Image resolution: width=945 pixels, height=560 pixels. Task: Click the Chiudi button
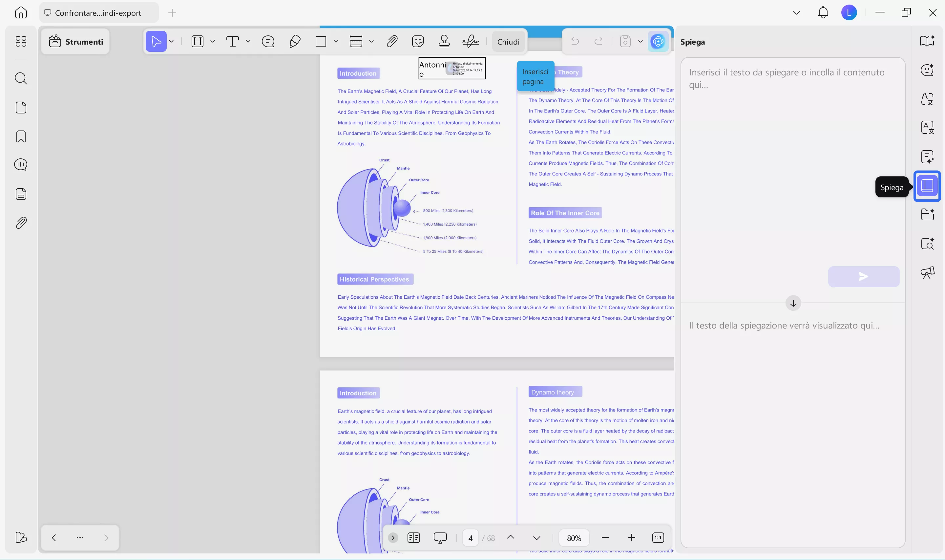[x=508, y=42]
